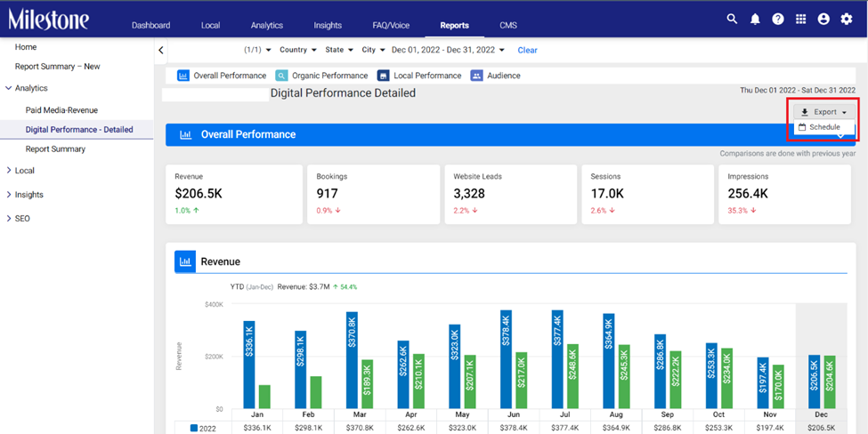
Task: Click the search magnifier icon in header
Action: click(732, 19)
